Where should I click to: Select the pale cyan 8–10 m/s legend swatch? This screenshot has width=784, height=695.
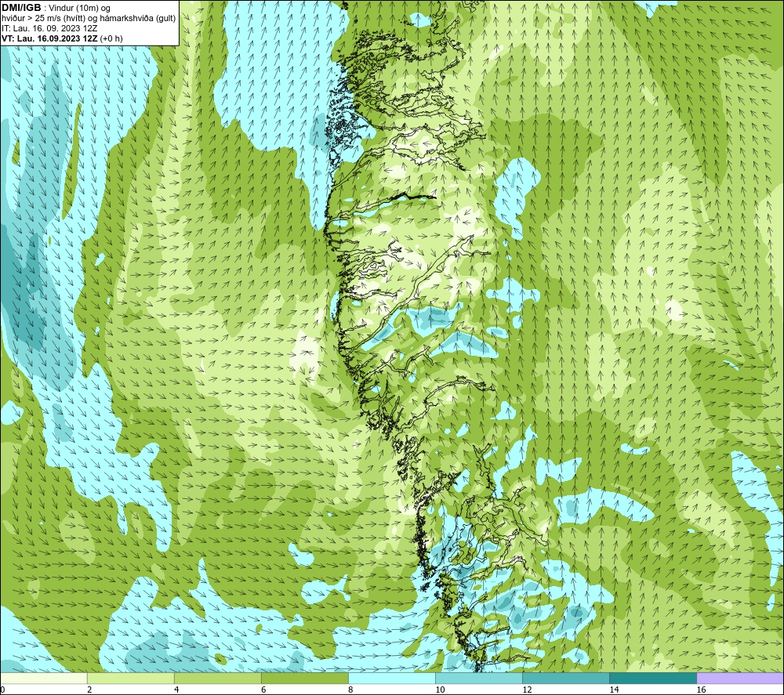[391, 678]
